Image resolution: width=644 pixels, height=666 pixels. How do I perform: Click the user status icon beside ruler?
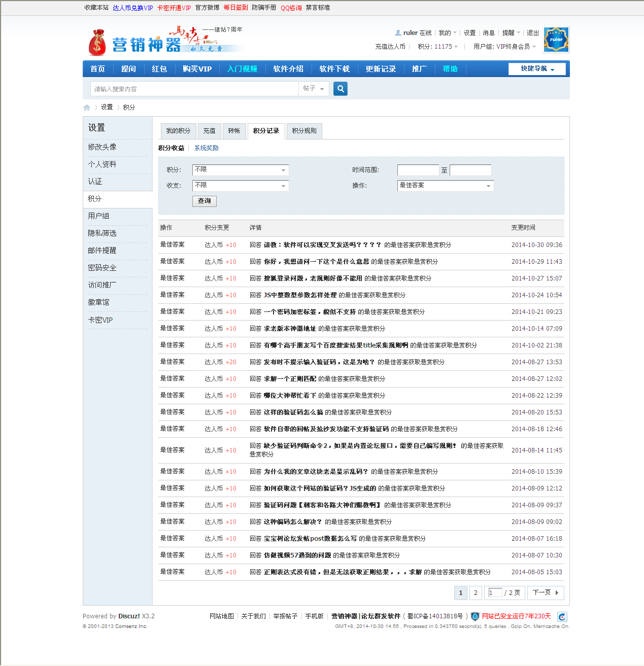(x=398, y=33)
